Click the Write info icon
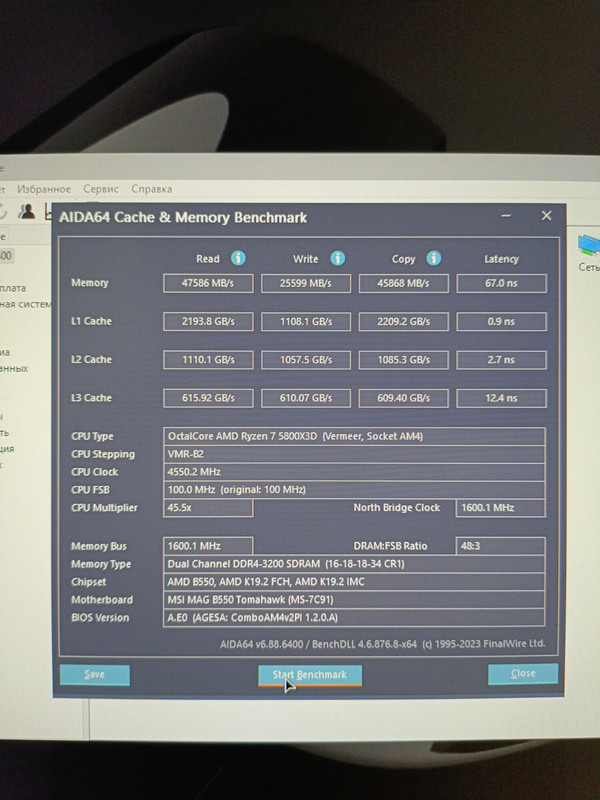The height and width of the screenshot is (800, 600). 337,259
